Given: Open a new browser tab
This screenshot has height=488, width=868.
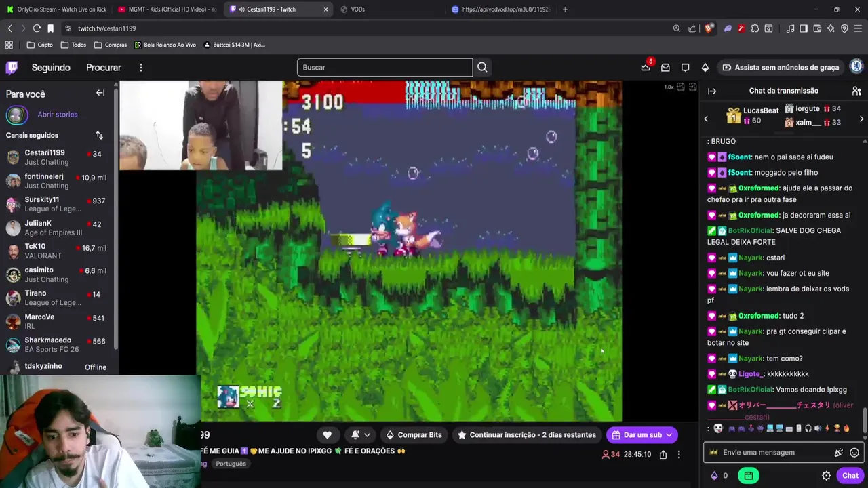Looking at the screenshot, I should [x=565, y=9].
